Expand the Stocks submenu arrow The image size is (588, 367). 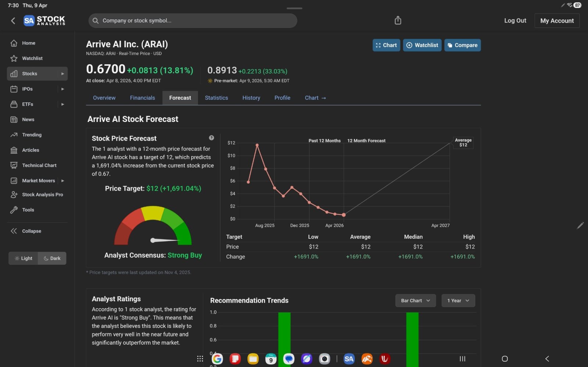(x=63, y=73)
